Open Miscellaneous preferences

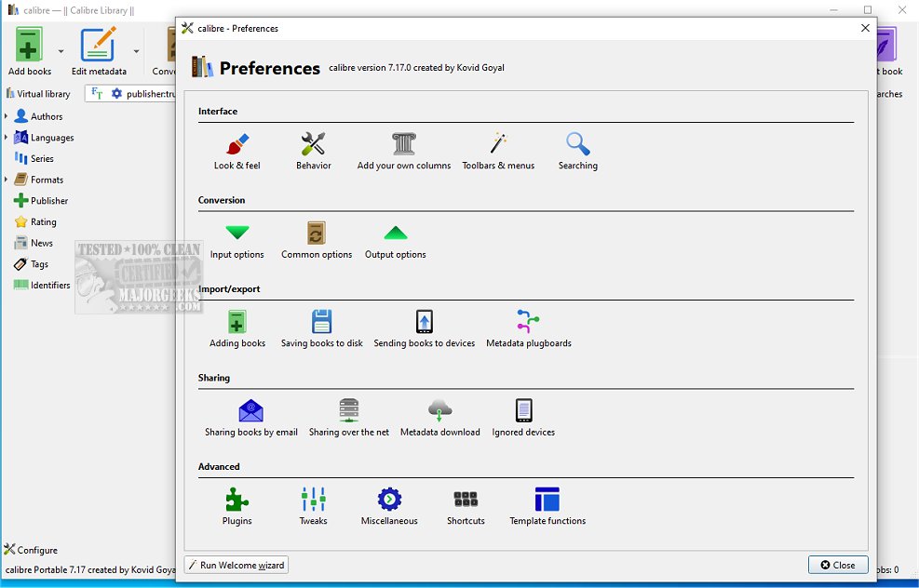(389, 507)
